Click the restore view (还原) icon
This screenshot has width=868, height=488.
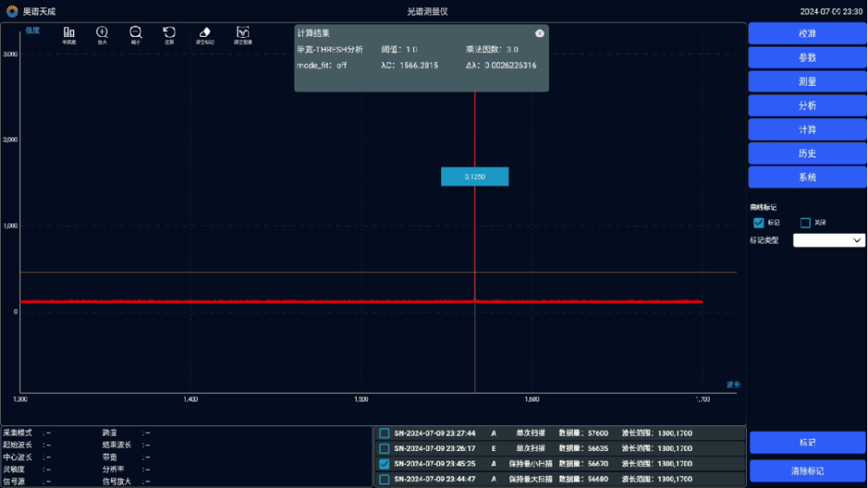click(170, 33)
